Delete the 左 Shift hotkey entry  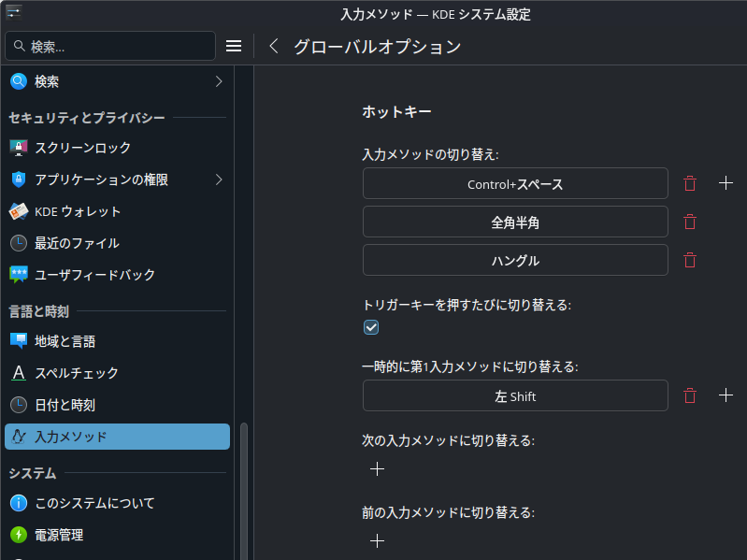tap(690, 395)
